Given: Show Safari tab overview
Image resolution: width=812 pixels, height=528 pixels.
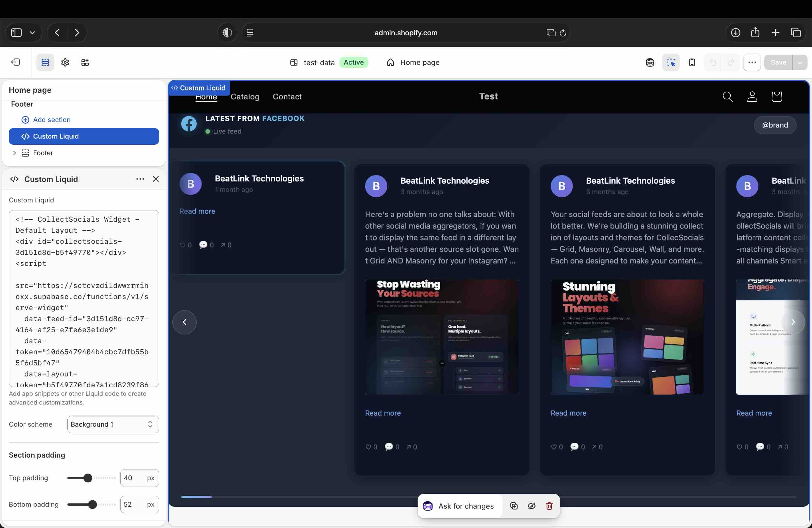Looking at the screenshot, I should pos(796,33).
